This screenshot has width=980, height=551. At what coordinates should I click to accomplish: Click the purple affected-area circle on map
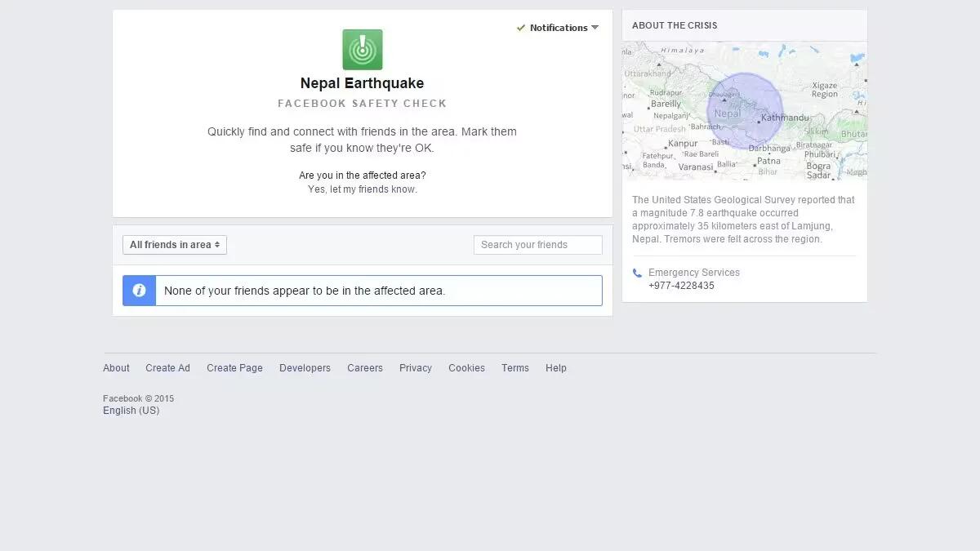click(745, 111)
